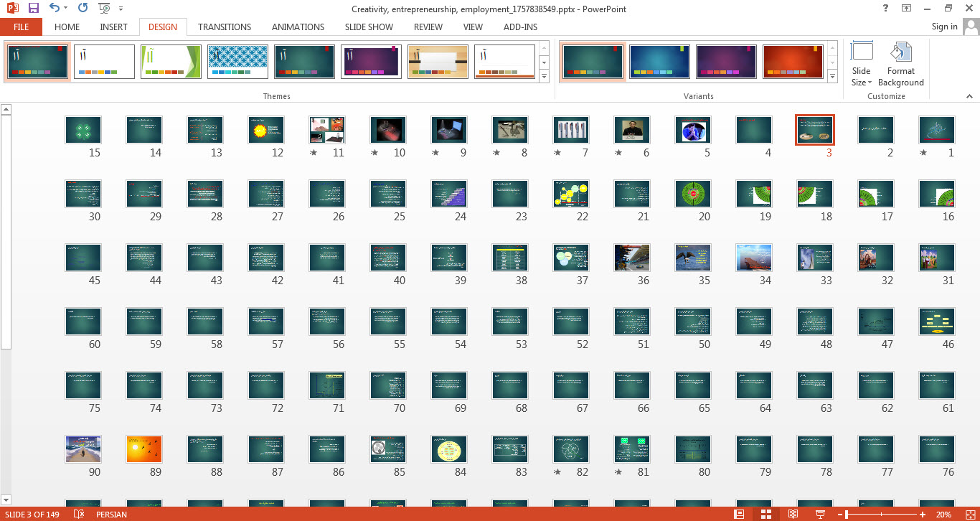
Task: Click Start From Beginning icon in quick access toolbar
Action: (x=105, y=9)
